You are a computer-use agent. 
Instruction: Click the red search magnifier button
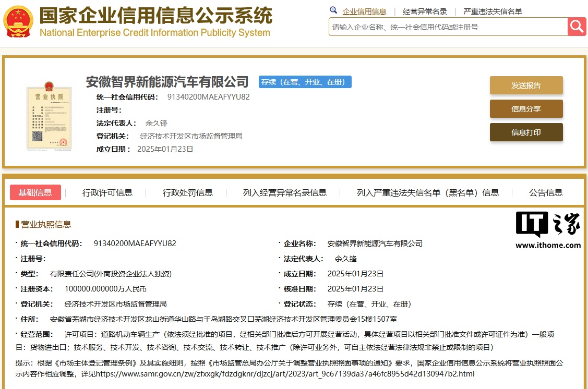coord(577,27)
